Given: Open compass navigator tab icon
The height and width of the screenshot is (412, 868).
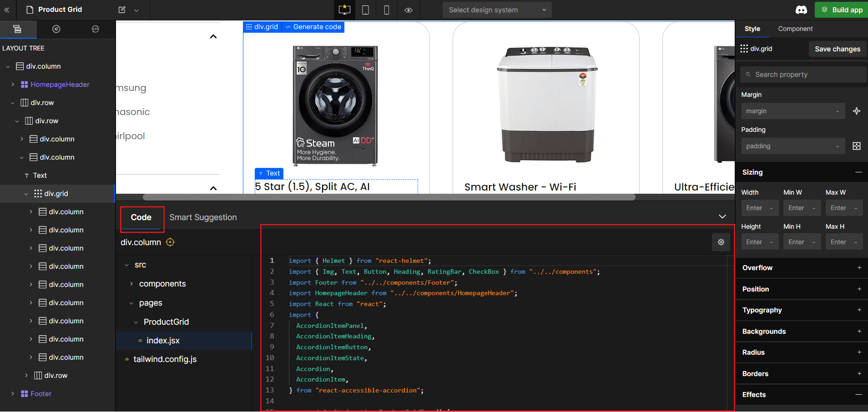Looking at the screenshot, I should pyautogui.click(x=56, y=29).
